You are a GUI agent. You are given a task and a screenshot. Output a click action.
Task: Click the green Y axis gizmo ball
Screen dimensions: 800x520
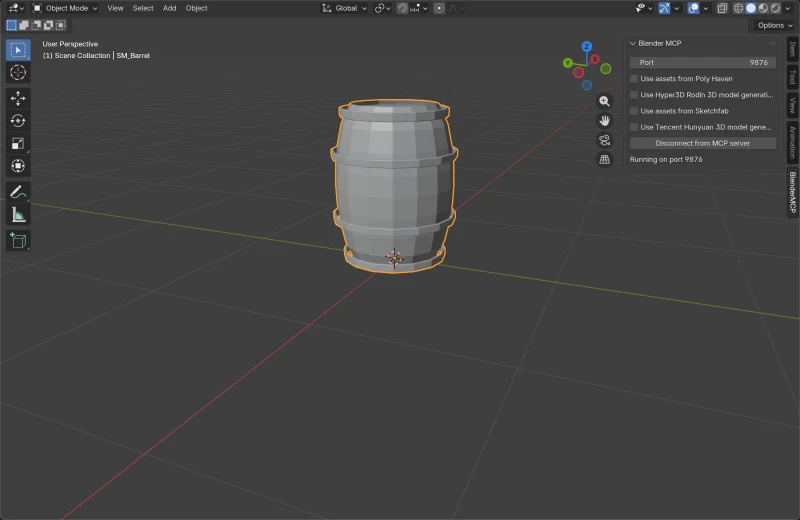(x=567, y=63)
